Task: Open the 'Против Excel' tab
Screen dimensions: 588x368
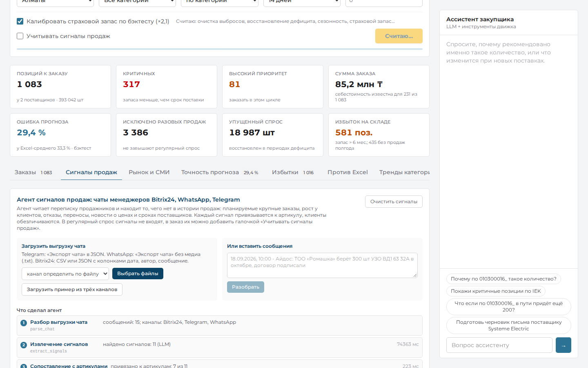Action: (x=347, y=173)
